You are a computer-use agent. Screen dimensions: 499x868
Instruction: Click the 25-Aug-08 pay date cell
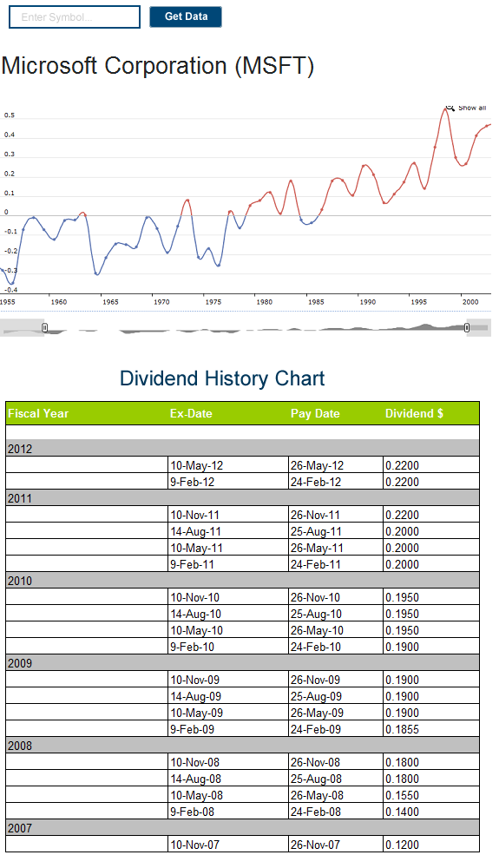coord(336,779)
